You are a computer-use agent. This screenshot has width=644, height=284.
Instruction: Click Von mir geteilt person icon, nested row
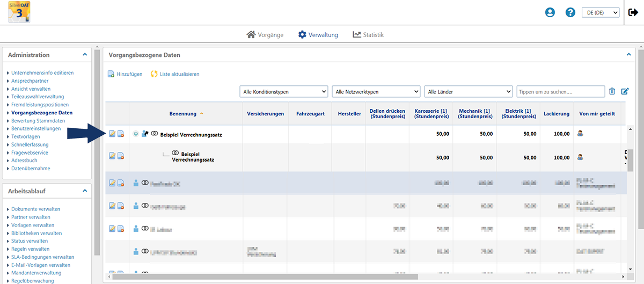(580, 157)
